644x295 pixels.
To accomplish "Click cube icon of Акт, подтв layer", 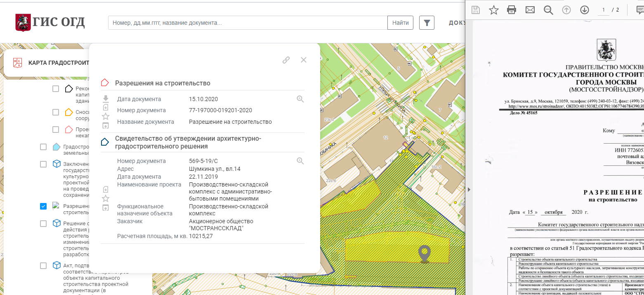I will point(57,265).
